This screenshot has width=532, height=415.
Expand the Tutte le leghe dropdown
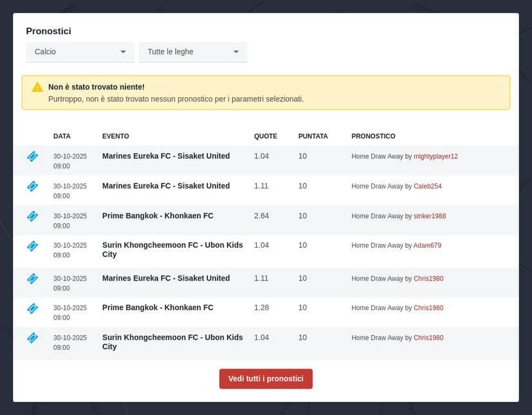coord(192,51)
